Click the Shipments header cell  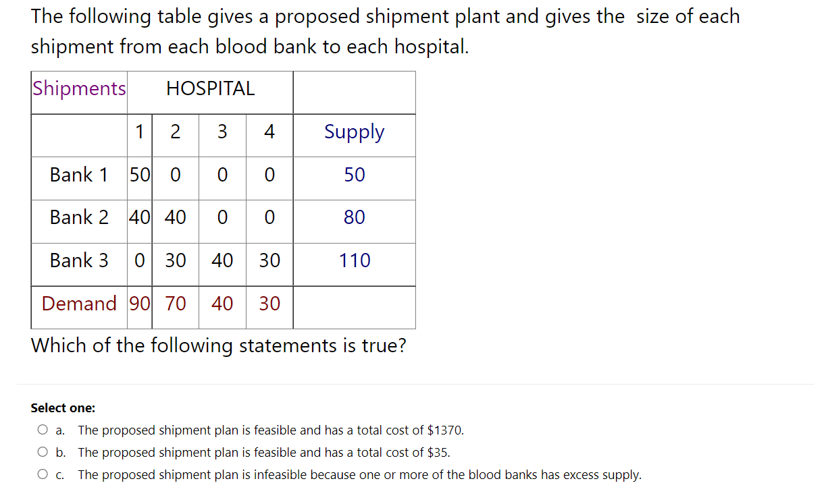pos(78,88)
